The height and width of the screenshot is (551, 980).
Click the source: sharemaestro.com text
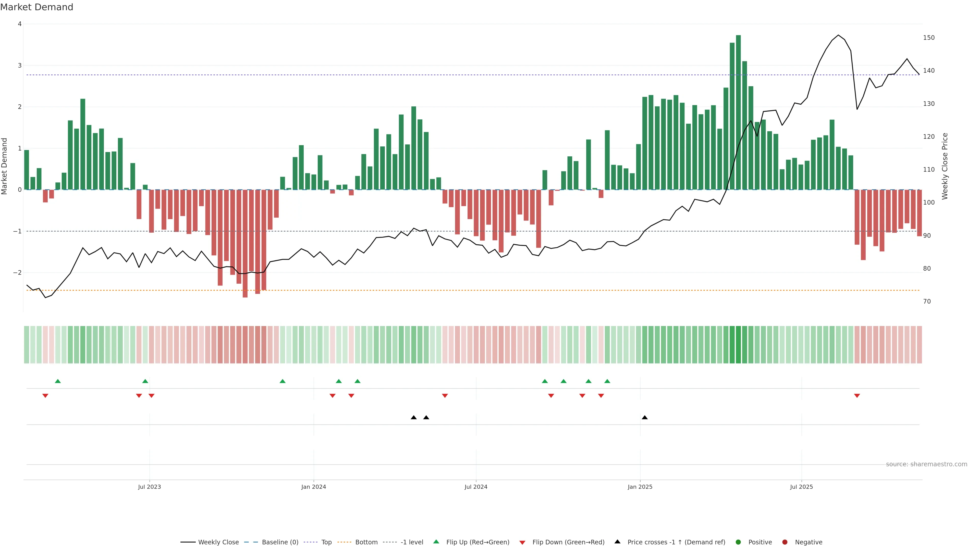point(926,464)
